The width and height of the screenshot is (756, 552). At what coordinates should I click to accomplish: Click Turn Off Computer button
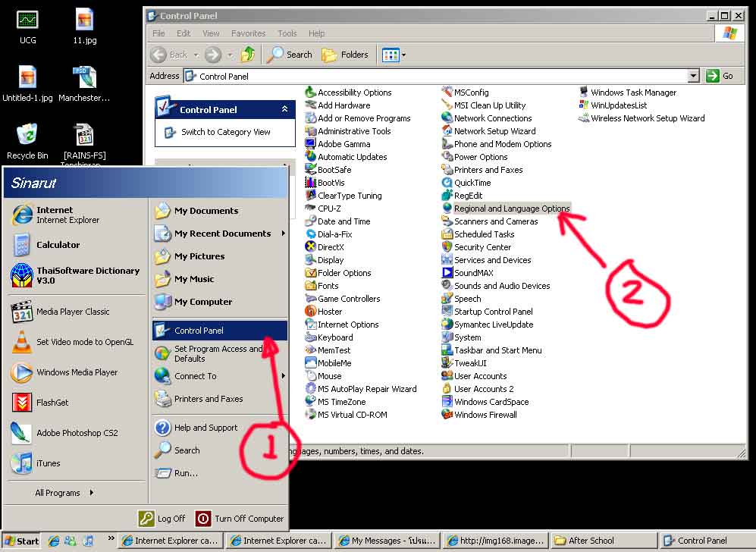tap(240, 518)
